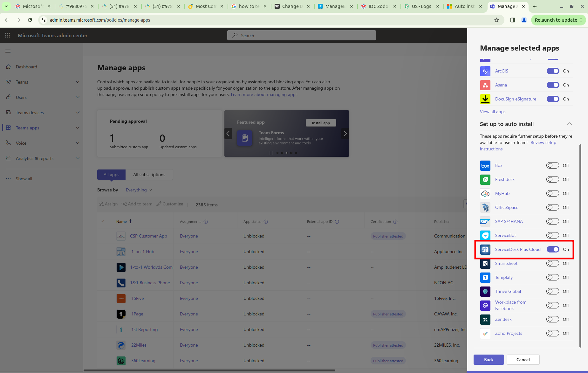588x373 pixels.
Task: Open the SAP S/4HANA app icon
Action: [x=485, y=221]
